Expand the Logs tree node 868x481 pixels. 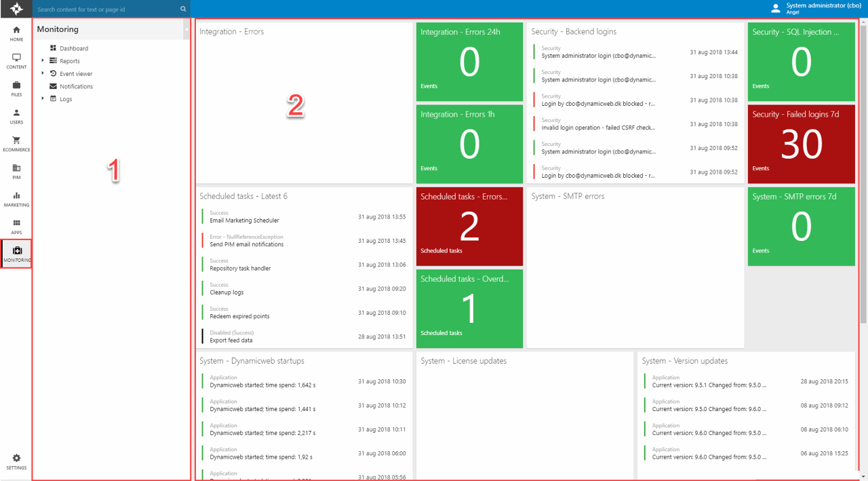coord(43,99)
